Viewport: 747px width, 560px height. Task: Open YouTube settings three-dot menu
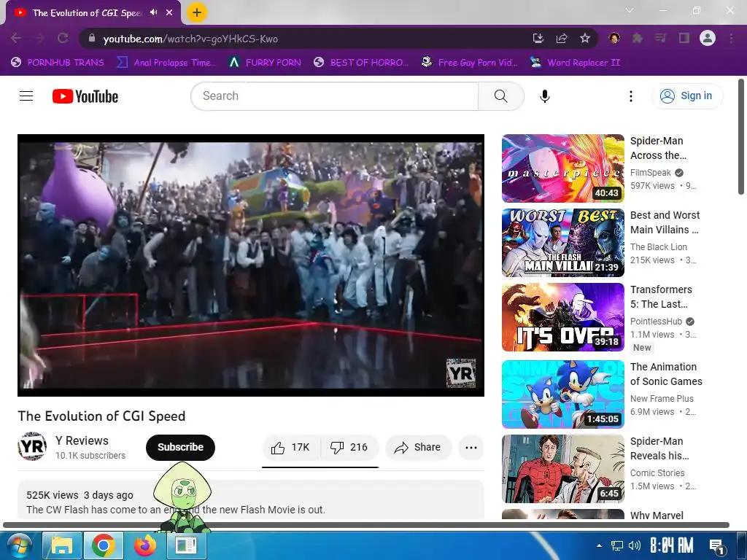pyautogui.click(x=631, y=96)
